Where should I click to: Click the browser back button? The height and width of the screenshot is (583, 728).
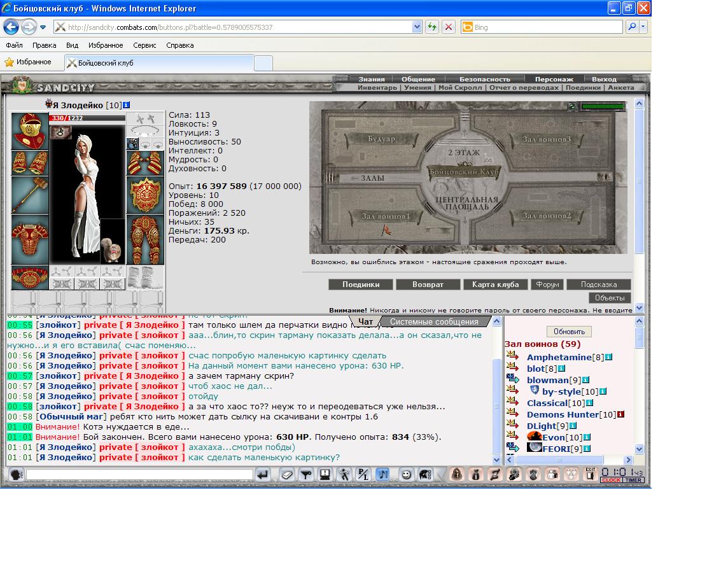(11, 27)
